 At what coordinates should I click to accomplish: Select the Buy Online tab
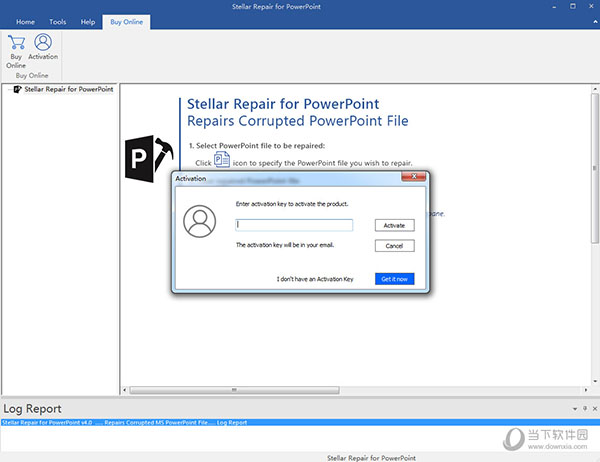pyautogui.click(x=126, y=22)
